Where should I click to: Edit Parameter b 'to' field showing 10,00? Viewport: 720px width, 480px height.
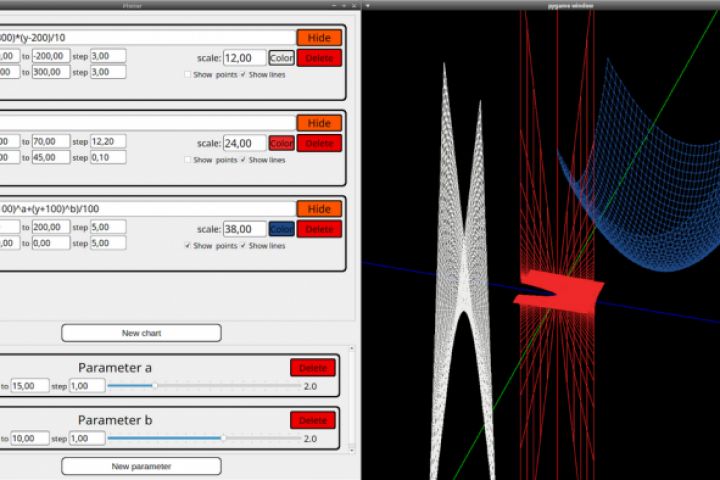[x=30, y=438]
